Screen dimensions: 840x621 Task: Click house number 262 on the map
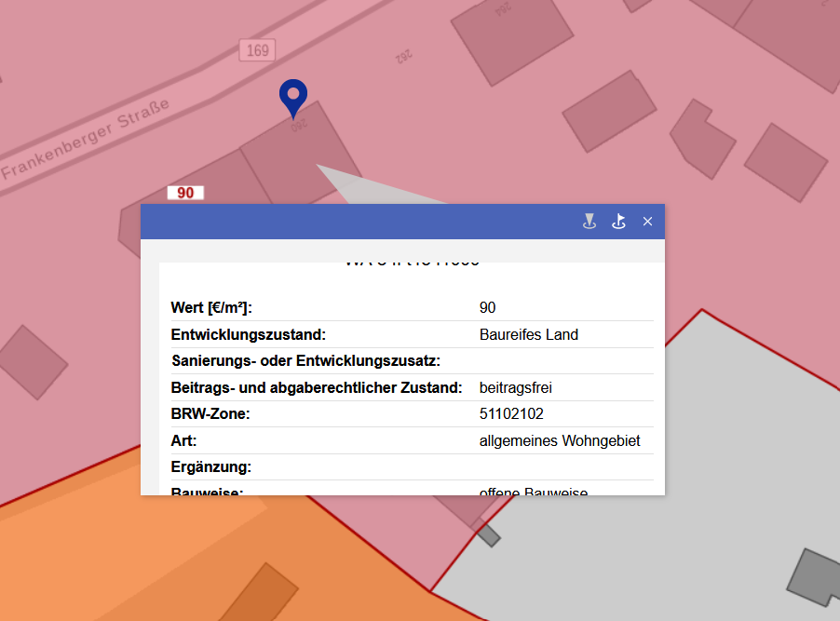403,57
